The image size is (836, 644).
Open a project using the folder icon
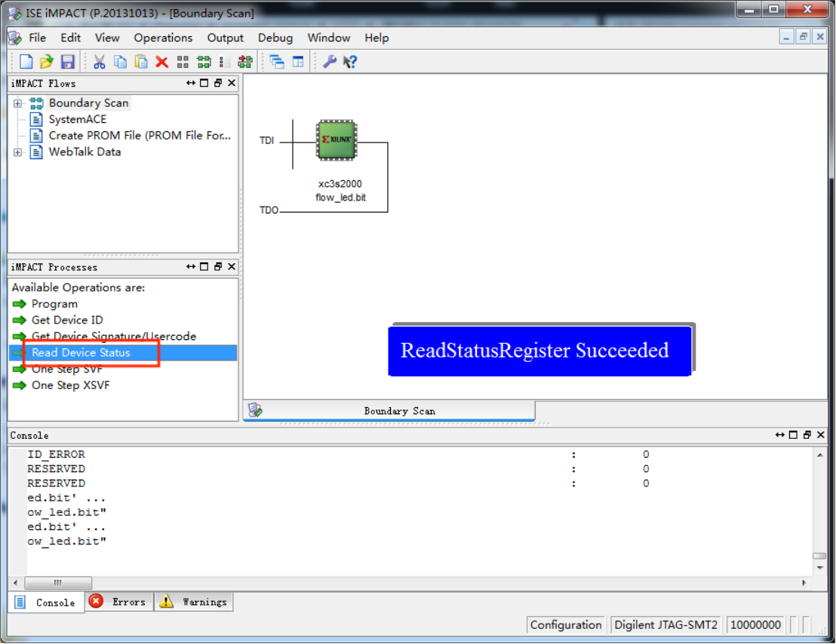click(x=47, y=62)
